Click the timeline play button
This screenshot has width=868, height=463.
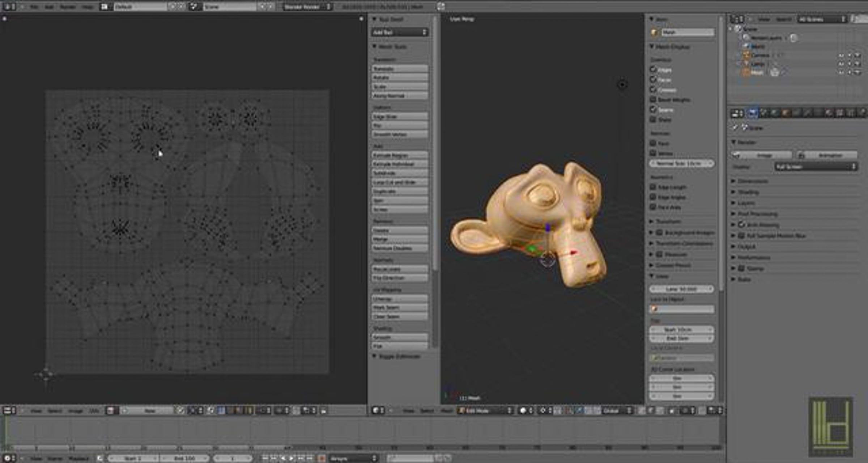click(x=292, y=458)
